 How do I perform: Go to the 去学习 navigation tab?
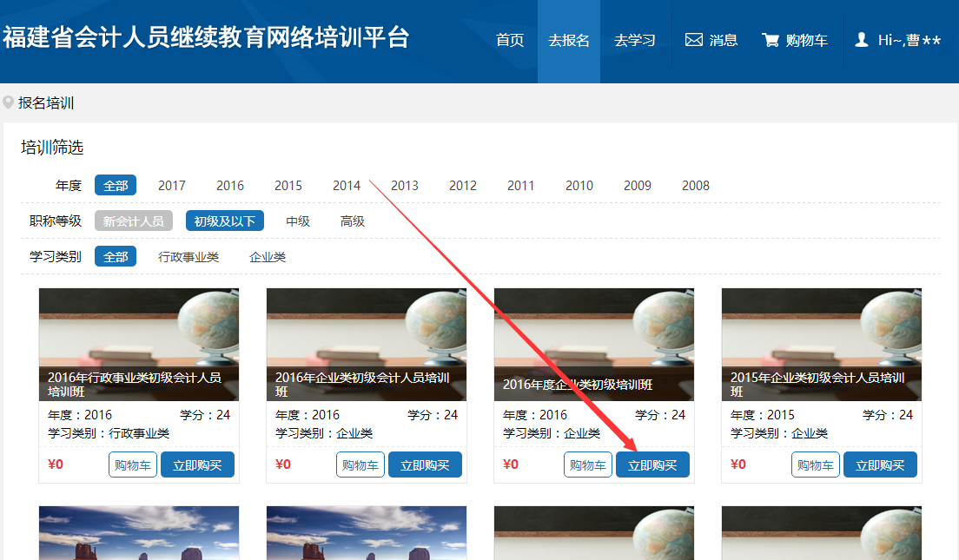coord(635,40)
